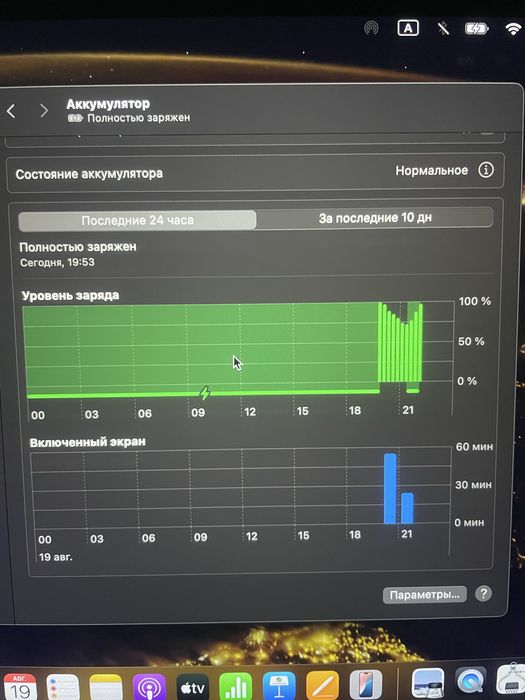525x700 pixels.
Task: Go forward with the right chevron
Action: (44, 111)
